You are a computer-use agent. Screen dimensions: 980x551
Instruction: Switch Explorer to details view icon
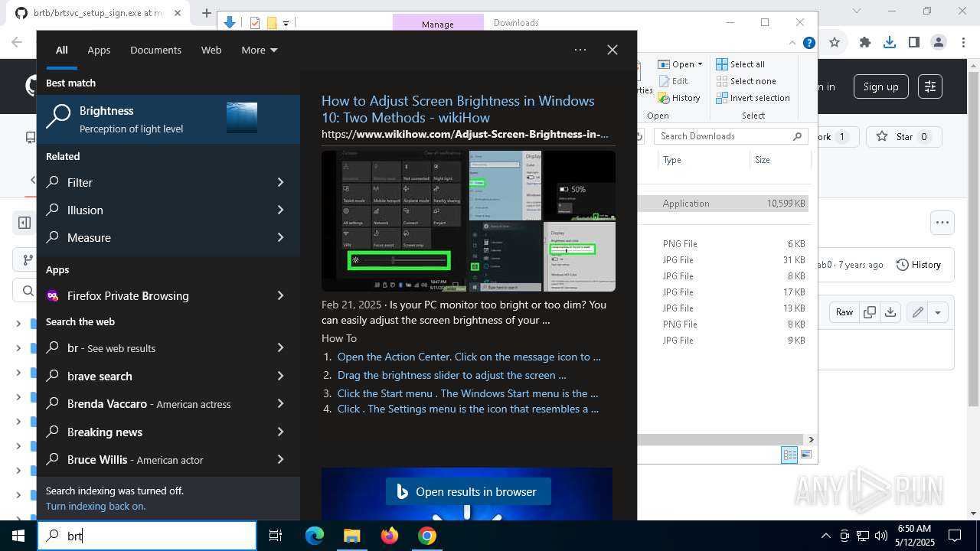[789, 455]
